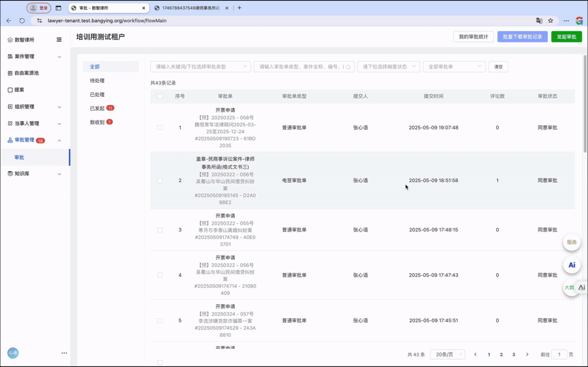The width and height of the screenshot is (588, 367).
Task: Click 批量下载审批记录 button
Action: 522,37
